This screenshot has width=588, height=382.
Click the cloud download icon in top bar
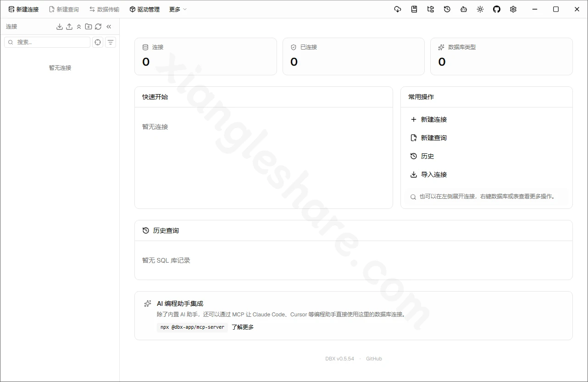click(x=398, y=9)
